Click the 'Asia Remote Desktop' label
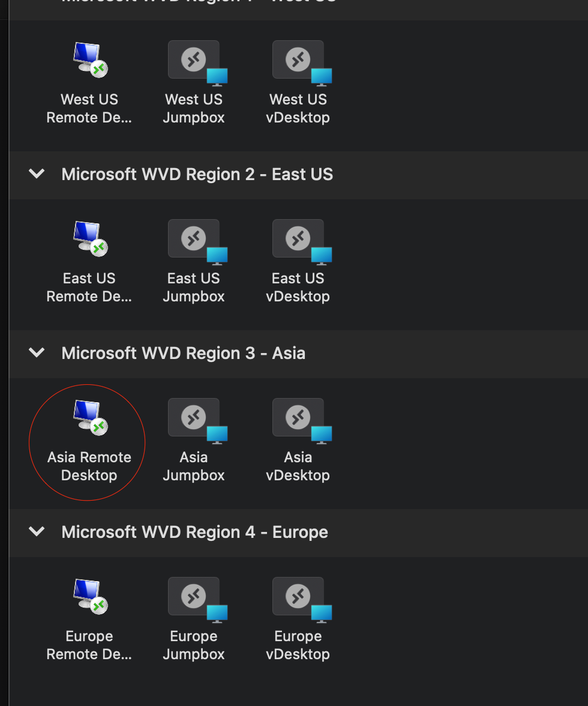 pyautogui.click(x=89, y=466)
